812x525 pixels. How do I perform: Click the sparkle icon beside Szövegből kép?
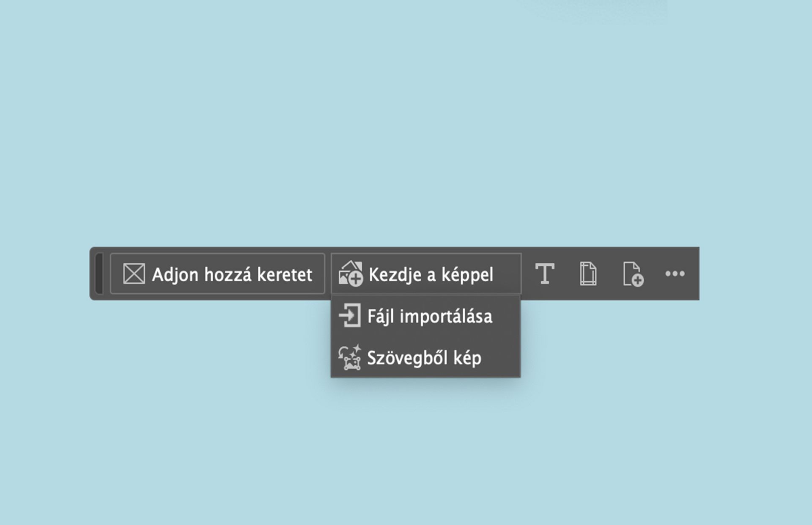[x=350, y=358]
